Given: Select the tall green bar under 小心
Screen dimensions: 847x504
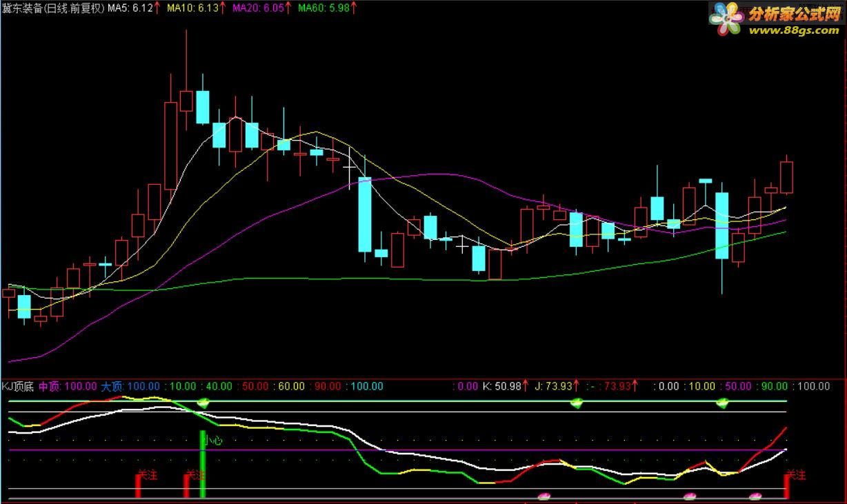Looking at the screenshot, I should (x=203, y=464).
